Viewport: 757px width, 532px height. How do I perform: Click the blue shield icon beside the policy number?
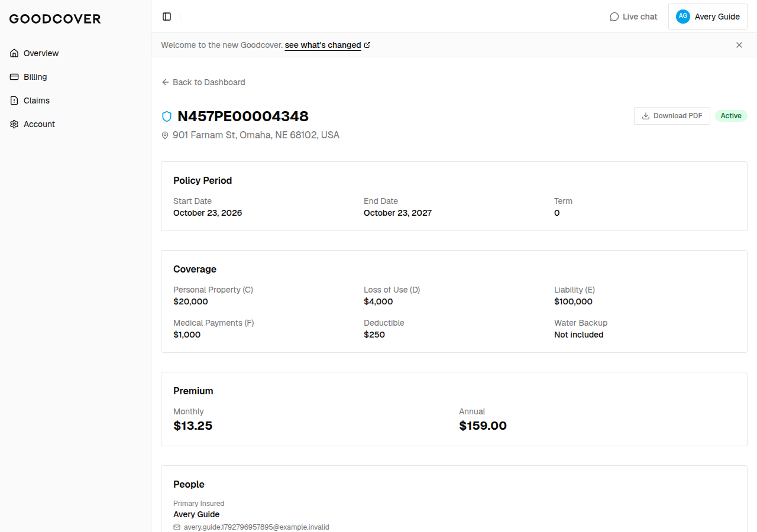pyautogui.click(x=167, y=116)
